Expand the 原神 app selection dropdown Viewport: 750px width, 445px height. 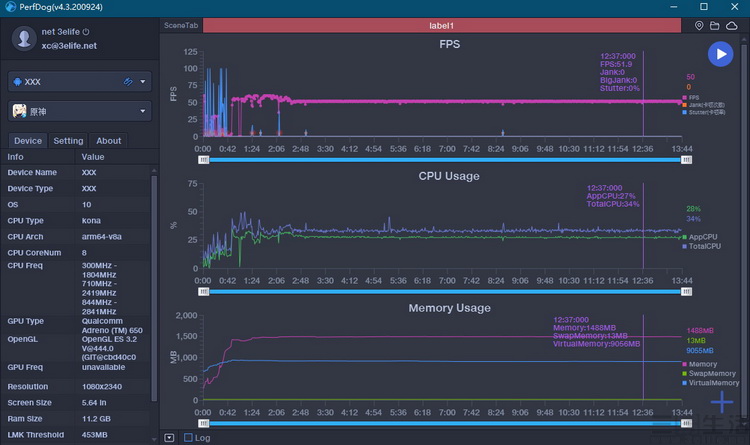point(143,111)
